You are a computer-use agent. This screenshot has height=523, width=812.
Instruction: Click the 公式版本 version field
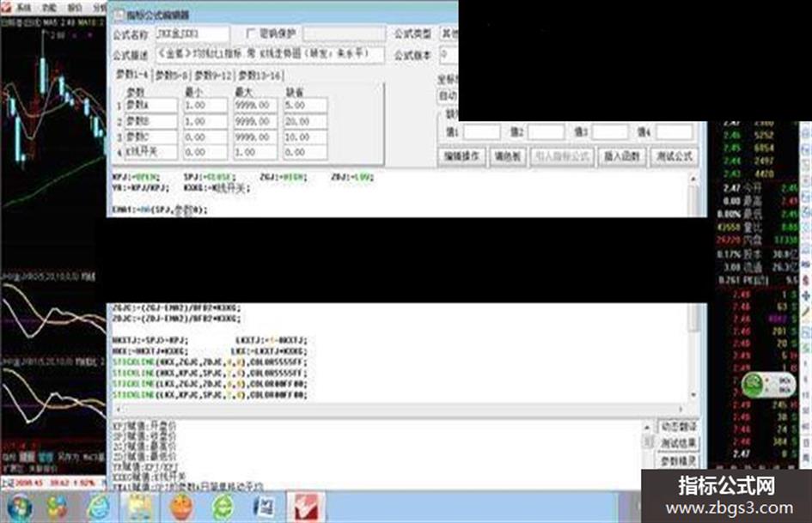coord(449,54)
